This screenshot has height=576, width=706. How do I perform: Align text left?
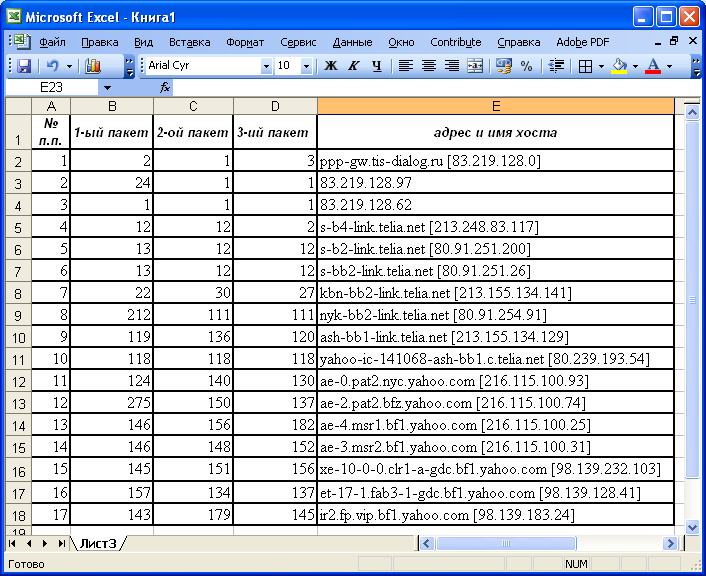pyautogui.click(x=406, y=66)
